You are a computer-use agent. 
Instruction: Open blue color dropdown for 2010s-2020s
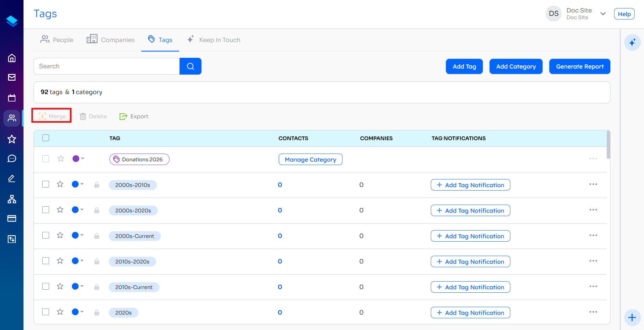[x=78, y=261]
